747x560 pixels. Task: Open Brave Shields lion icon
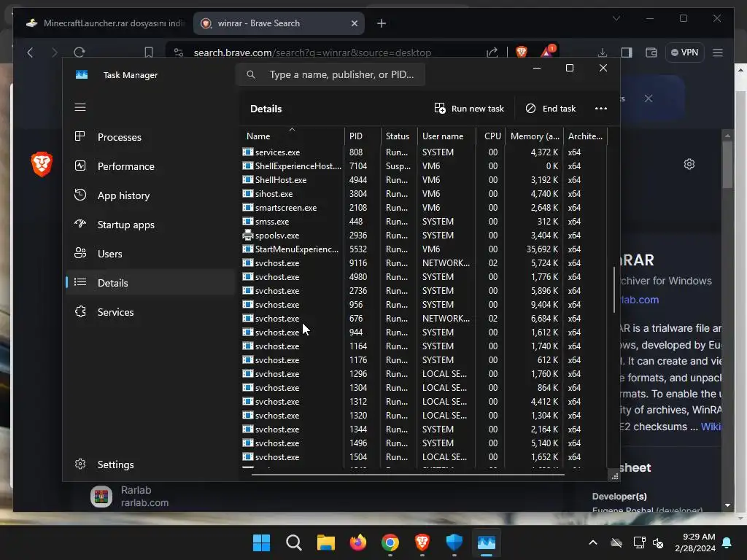click(522, 52)
